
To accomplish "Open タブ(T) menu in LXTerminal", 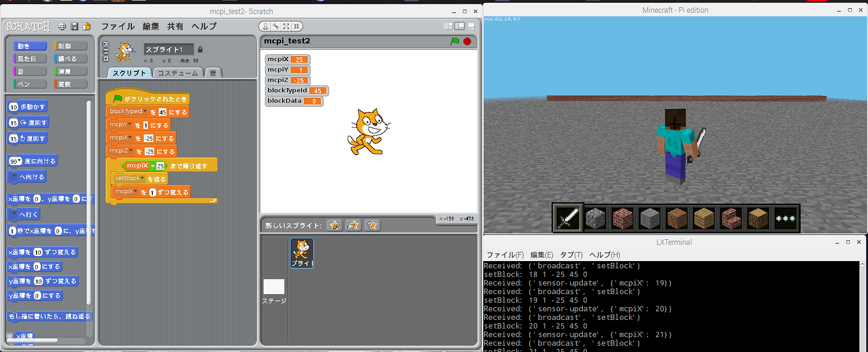I will [x=571, y=255].
